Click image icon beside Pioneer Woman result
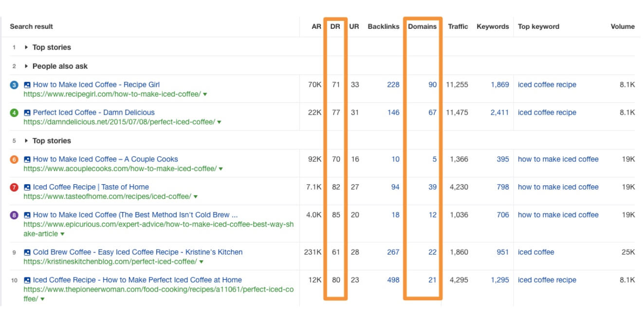 pyautogui.click(x=27, y=280)
